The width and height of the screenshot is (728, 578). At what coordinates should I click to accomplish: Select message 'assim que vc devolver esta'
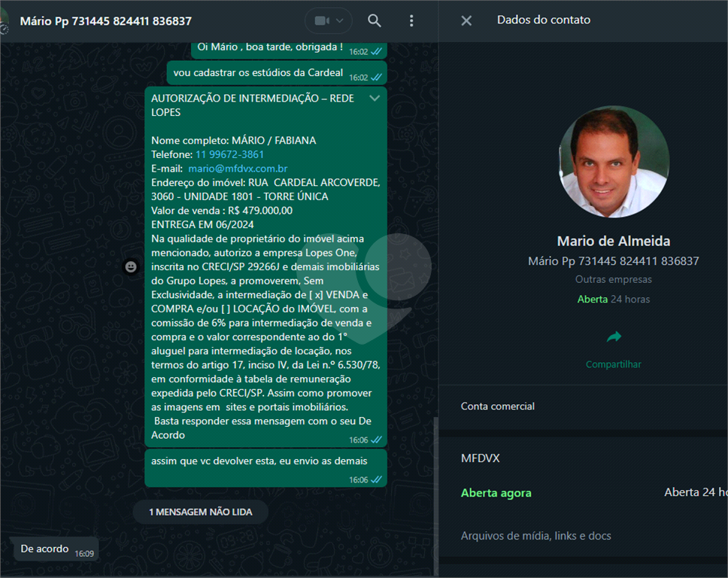tap(265, 468)
